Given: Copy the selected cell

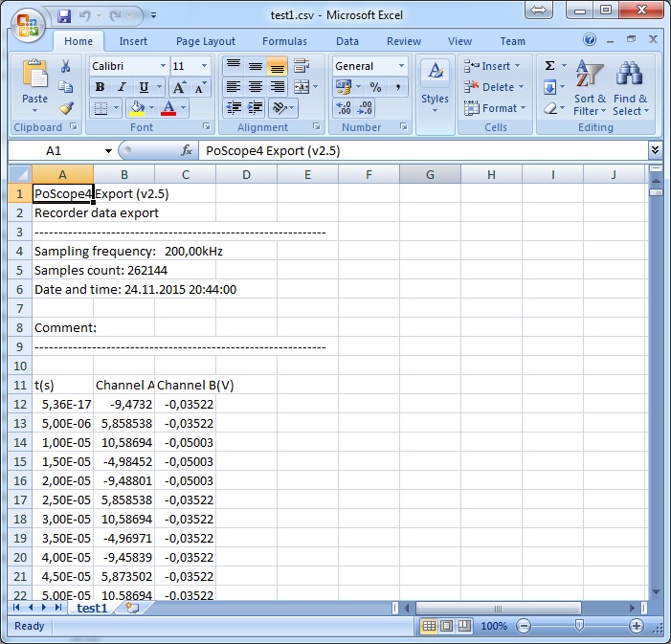Looking at the screenshot, I should (x=65, y=87).
